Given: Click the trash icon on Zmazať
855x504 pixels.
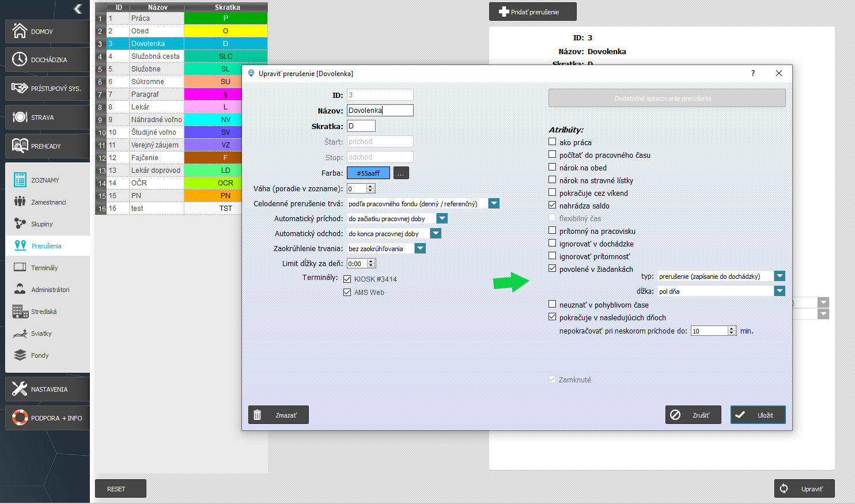Looking at the screenshot, I should 258,415.
